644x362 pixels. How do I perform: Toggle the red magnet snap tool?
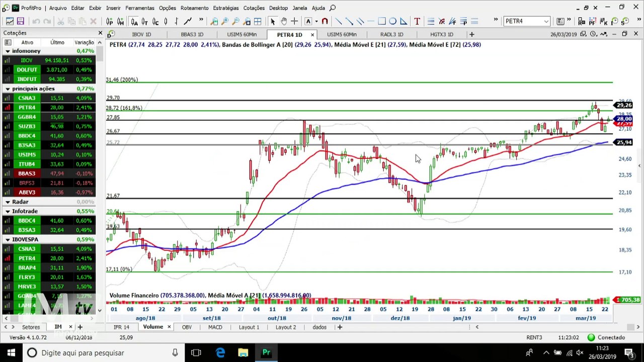pyautogui.click(x=325, y=21)
